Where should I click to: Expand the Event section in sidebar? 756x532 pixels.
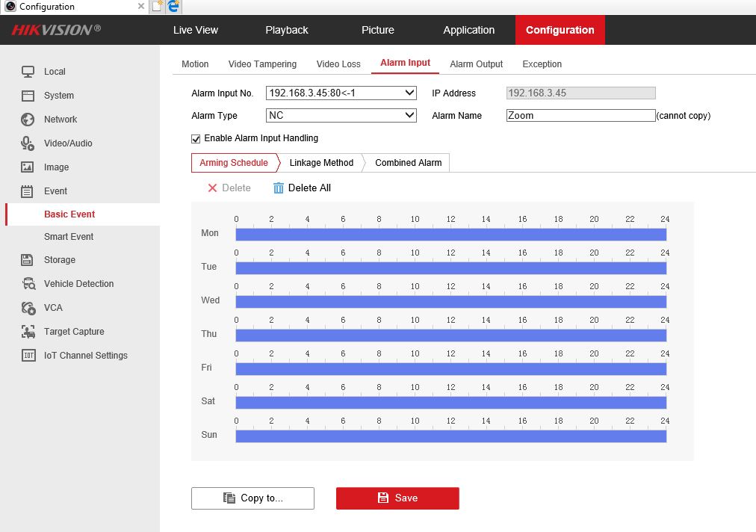[x=55, y=191]
